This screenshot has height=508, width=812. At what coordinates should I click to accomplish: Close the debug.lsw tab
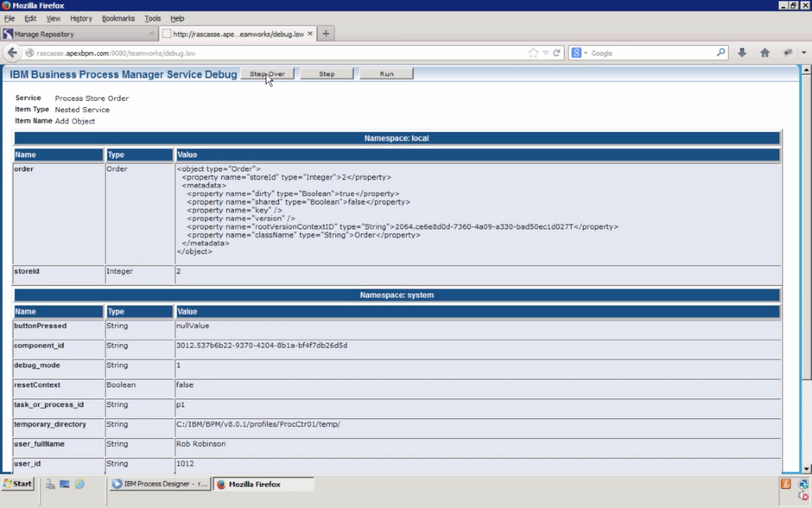[310, 34]
